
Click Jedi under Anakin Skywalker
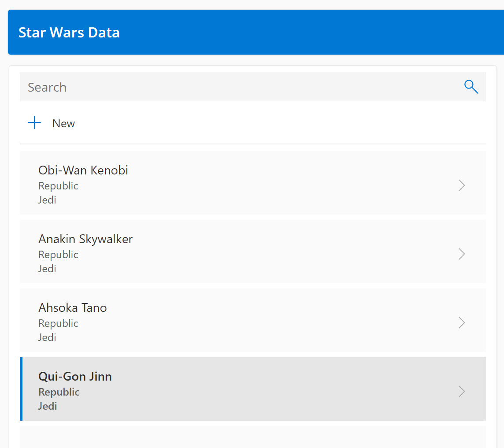pyautogui.click(x=47, y=269)
